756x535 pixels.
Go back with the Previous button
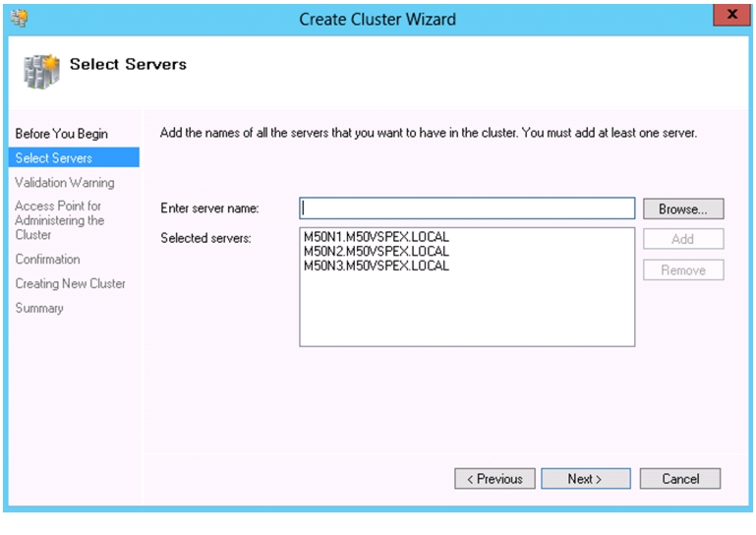pos(494,479)
